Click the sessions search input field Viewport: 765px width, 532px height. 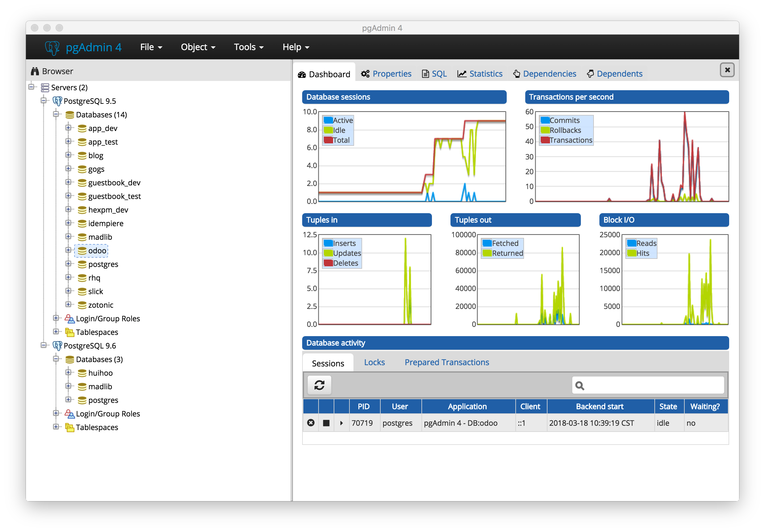653,386
